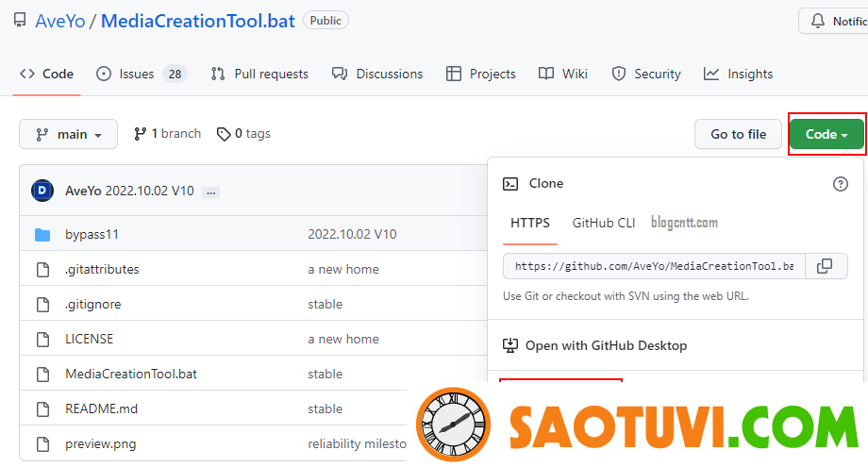Viewport: 868px width, 467px height.
Task: Open the LICENSE file
Action: 89,339
